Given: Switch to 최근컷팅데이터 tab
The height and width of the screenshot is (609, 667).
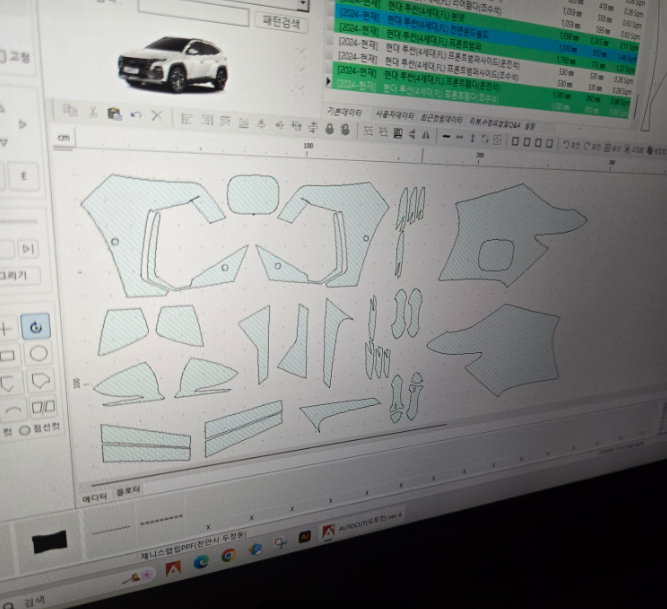Looking at the screenshot, I should (441, 119).
